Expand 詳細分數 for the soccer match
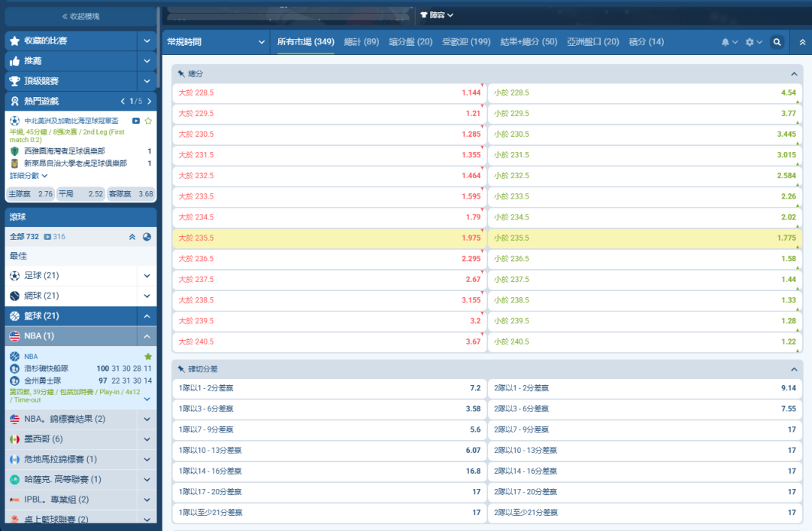This screenshot has height=531, width=812. (x=29, y=175)
